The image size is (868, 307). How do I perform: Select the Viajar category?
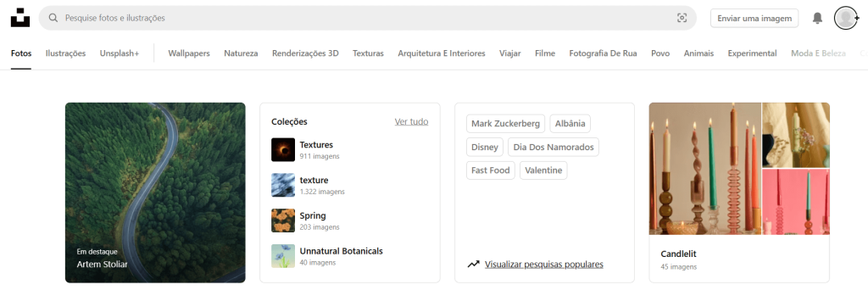click(509, 53)
